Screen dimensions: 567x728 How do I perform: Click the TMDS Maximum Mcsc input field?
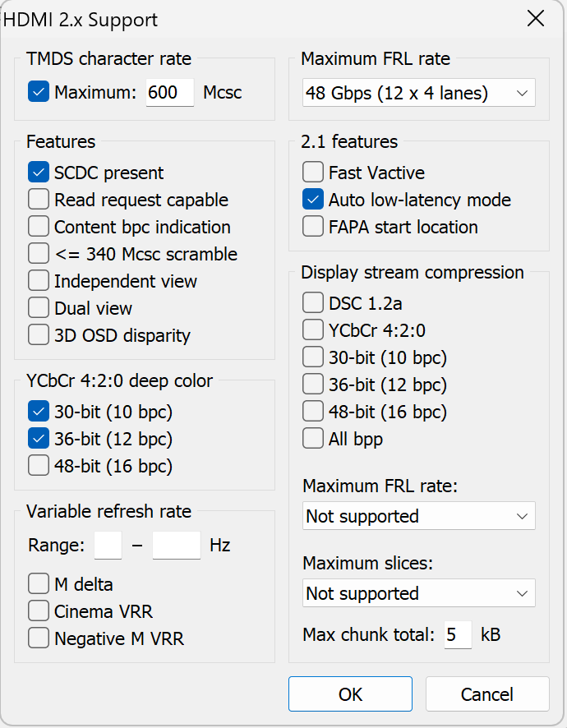169,93
